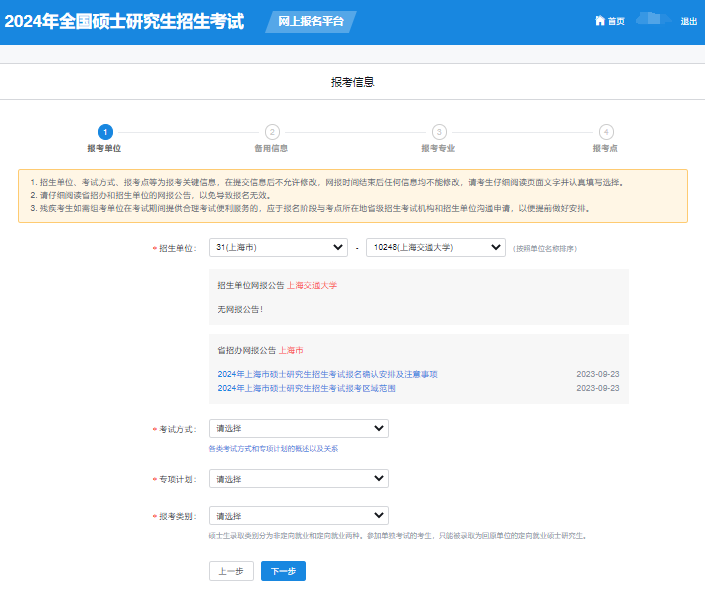Screen dimensions: 705x596
Task: Expand the 专项计划 dropdown
Action: tap(298, 479)
